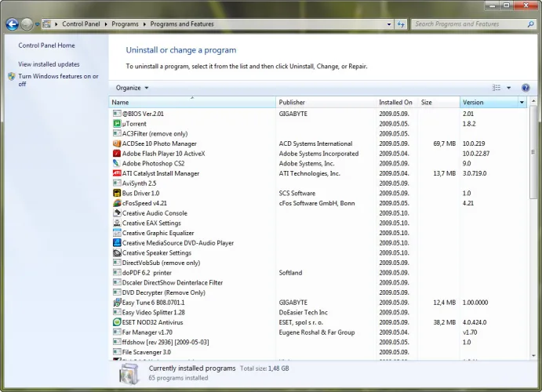The height and width of the screenshot is (392, 542).
Task: Sort by the Installed On column header
Action: pos(397,102)
